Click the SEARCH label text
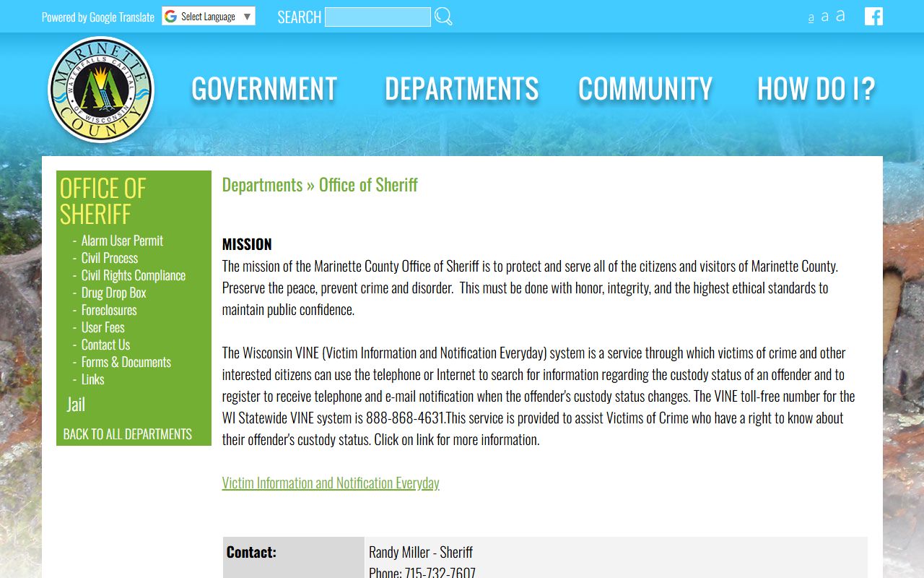Viewport: 924px width, 578px height. (x=299, y=17)
